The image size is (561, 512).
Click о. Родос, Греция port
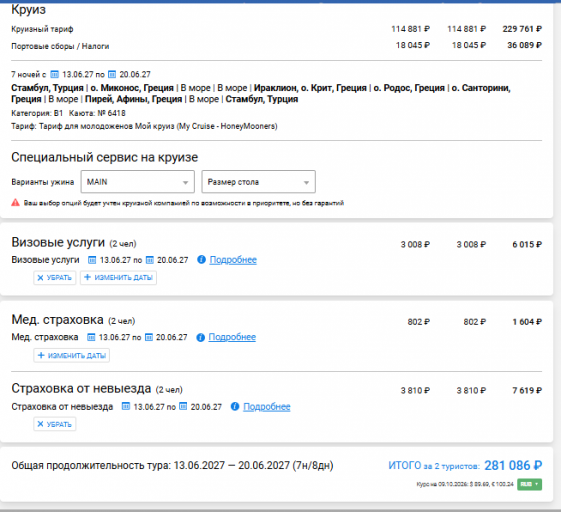tap(409, 88)
